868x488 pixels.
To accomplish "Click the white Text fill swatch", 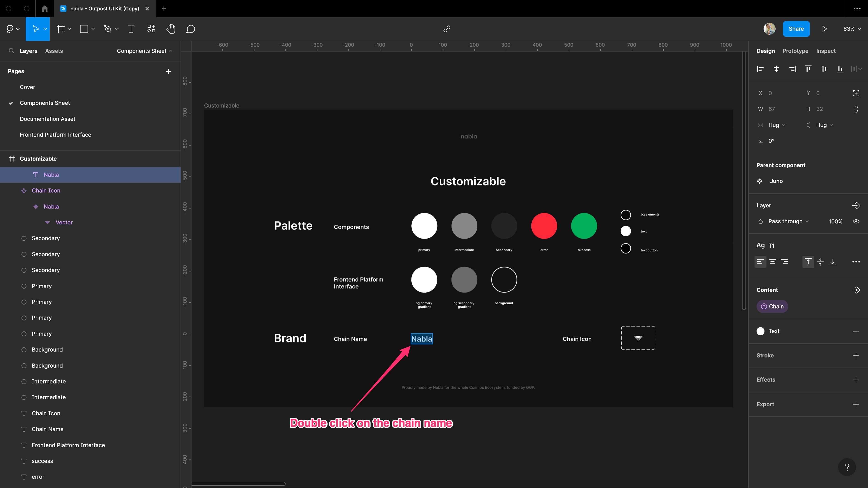I will click(760, 331).
